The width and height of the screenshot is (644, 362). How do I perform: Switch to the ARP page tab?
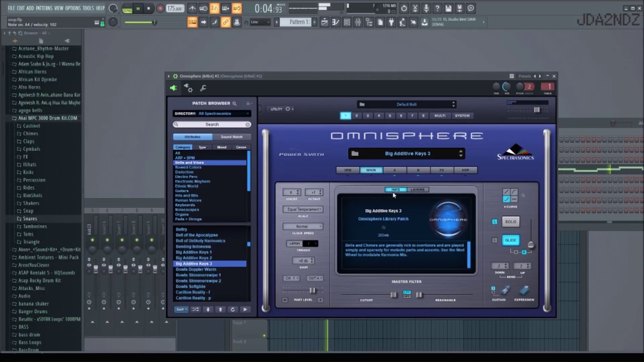pyautogui.click(x=465, y=170)
